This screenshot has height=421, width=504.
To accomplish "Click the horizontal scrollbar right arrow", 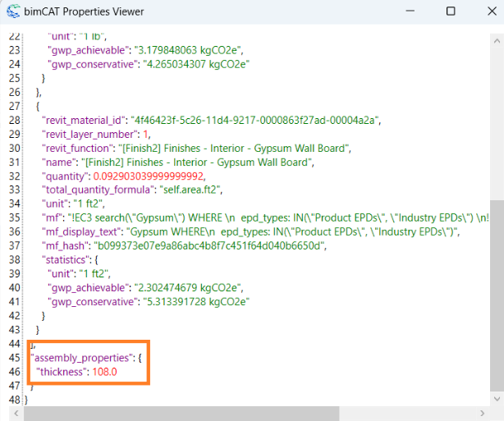I will tap(483, 413).
